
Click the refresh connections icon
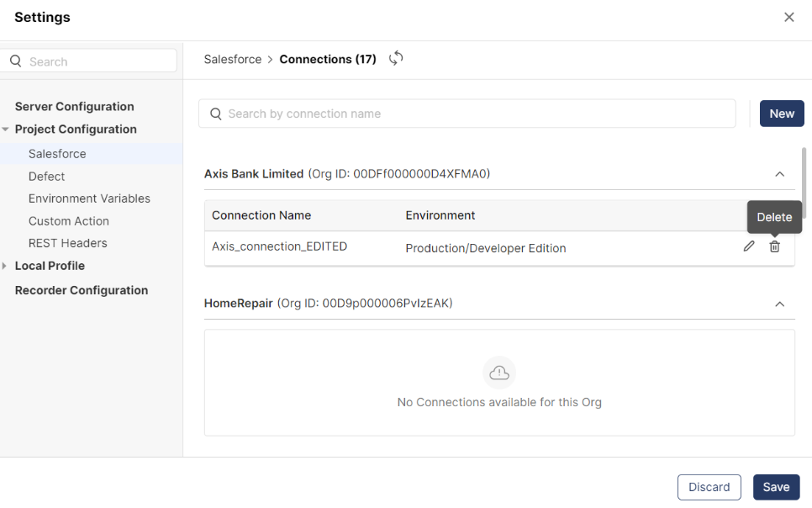click(x=396, y=59)
